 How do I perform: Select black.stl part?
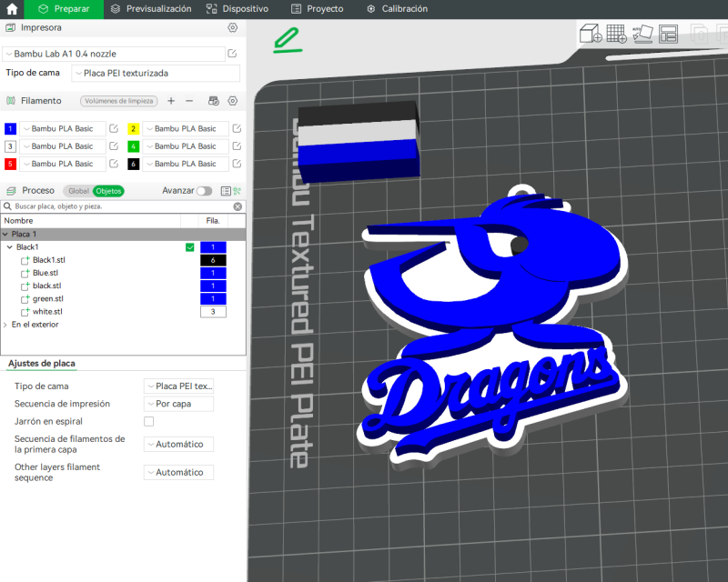[x=47, y=286]
